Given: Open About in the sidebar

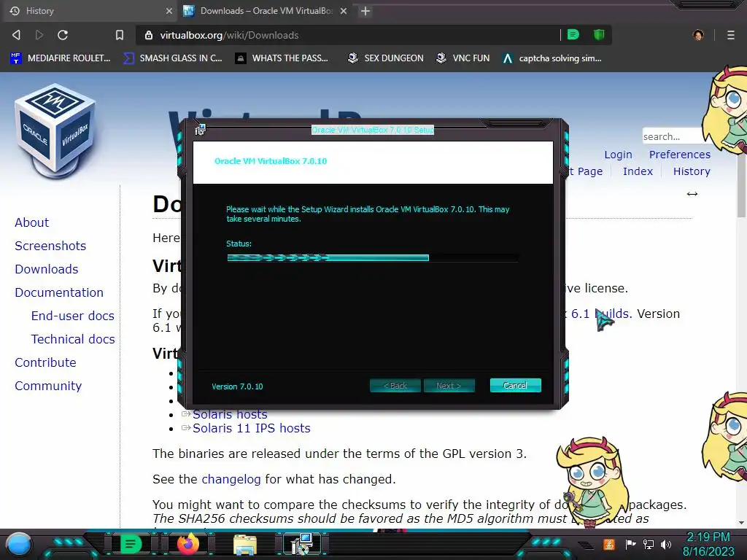Looking at the screenshot, I should pyautogui.click(x=31, y=222).
